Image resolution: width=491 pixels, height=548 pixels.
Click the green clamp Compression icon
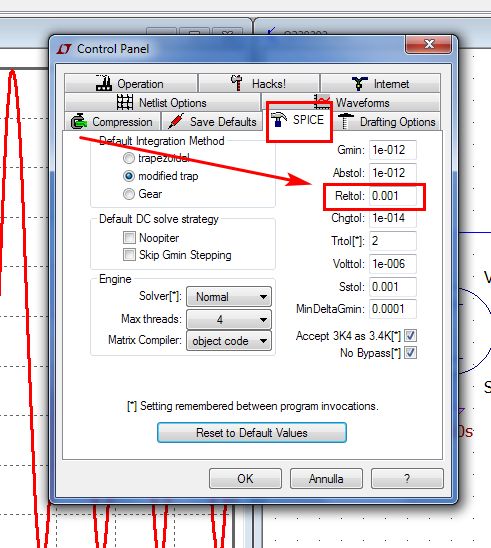pos(79,121)
